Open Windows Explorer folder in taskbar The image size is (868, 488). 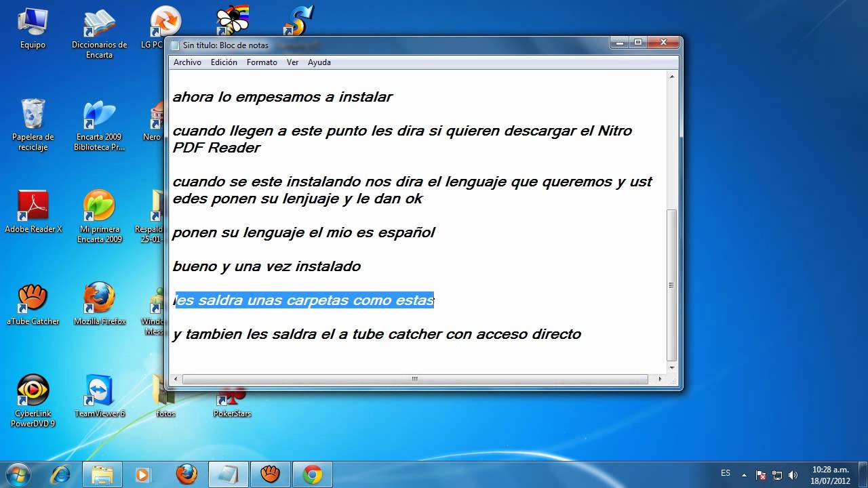[x=102, y=474]
